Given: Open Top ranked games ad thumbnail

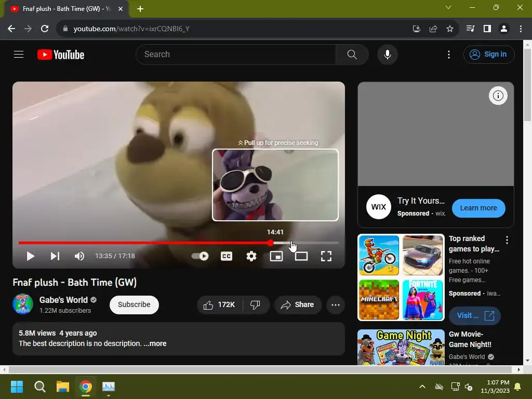Looking at the screenshot, I should [401, 277].
